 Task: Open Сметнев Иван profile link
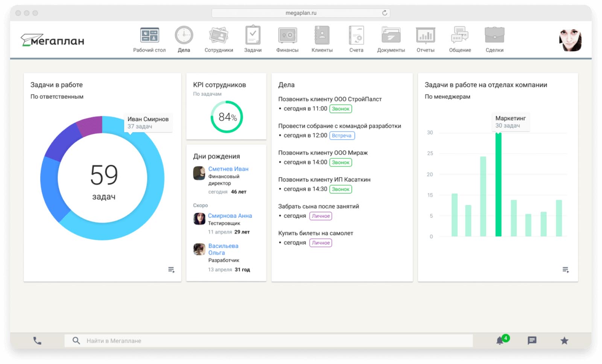click(x=228, y=169)
